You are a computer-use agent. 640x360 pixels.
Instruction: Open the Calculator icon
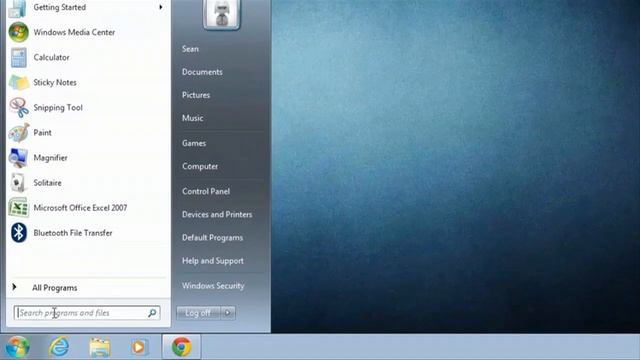click(x=18, y=58)
